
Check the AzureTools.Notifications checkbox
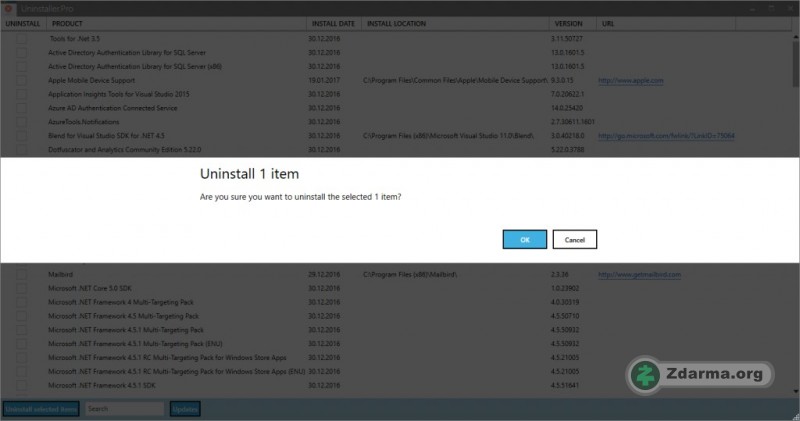21,122
